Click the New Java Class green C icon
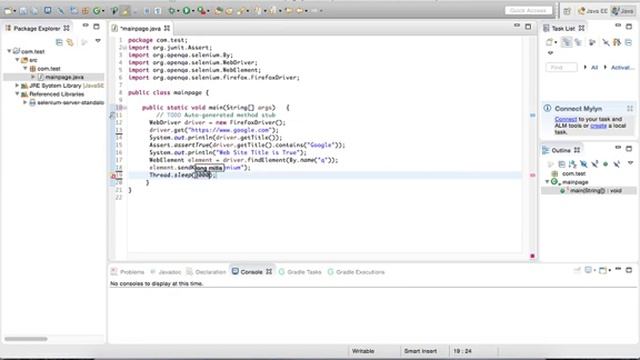The height and width of the screenshot is (360, 640). (x=97, y=11)
